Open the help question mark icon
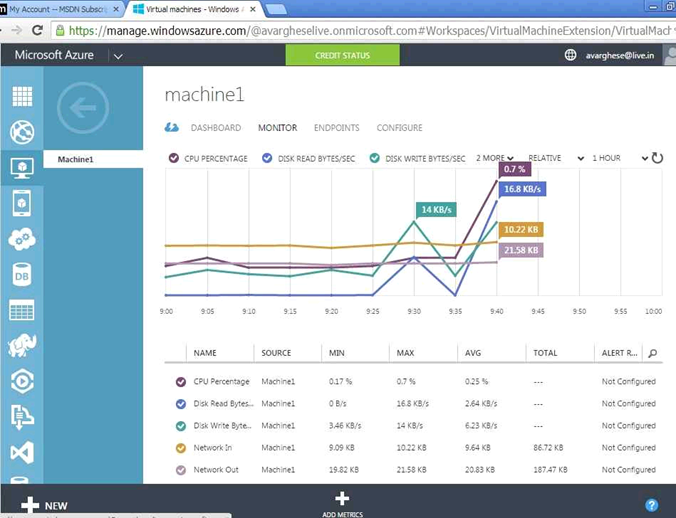This screenshot has height=518, width=676. pyautogui.click(x=651, y=505)
